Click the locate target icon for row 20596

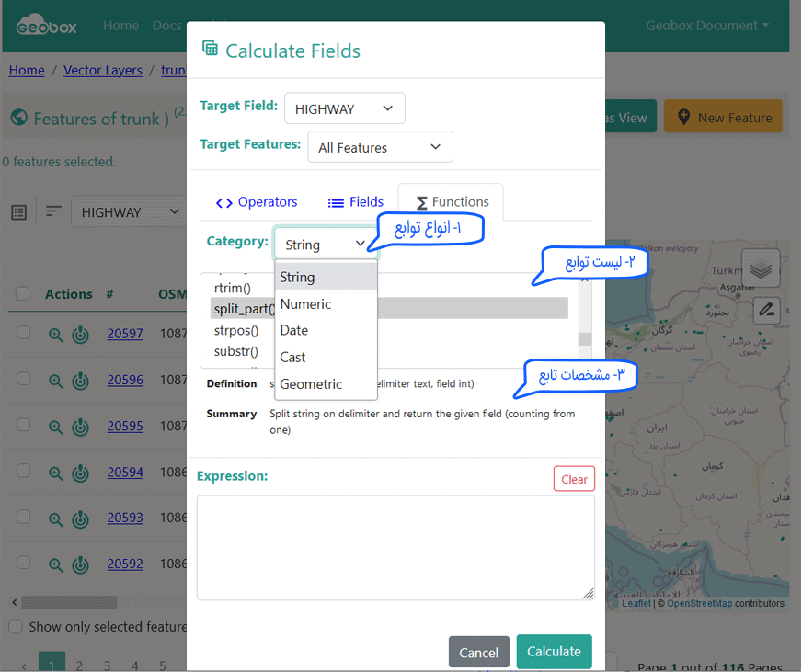tap(81, 381)
